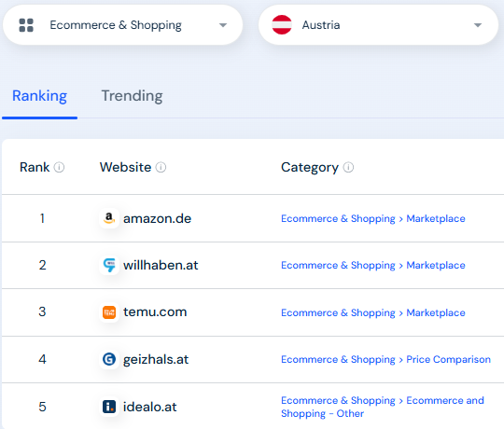Open the amazon.de website link
Viewport: 504px width, 429px height.
(157, 218)
